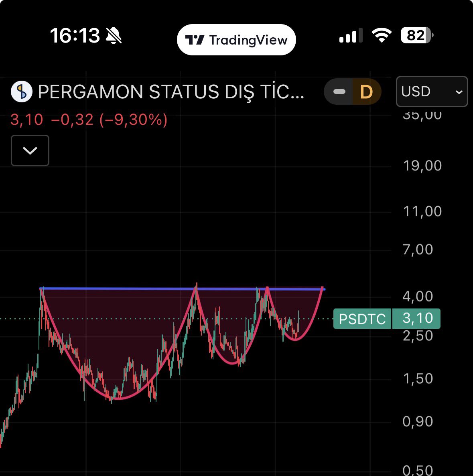Tap the 16:13 clock in status bar
This screenshot has width=473, height=476.
click(x=75, y=35)
